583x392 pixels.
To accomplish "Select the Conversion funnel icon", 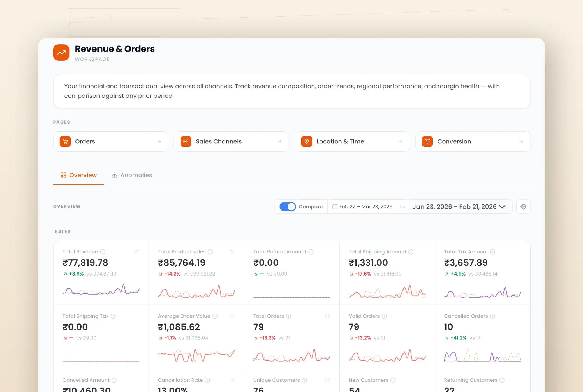I will pyautogui.click(x=427, y=141).
